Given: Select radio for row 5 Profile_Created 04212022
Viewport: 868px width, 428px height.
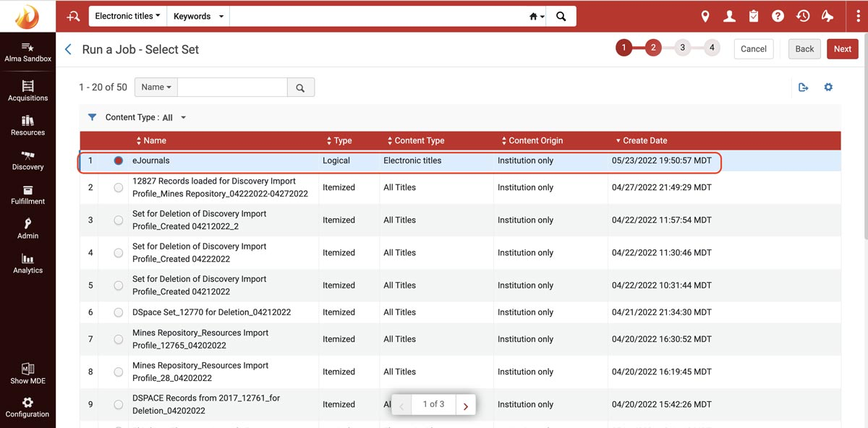Looking at the screenshot, I should [x=119, y=285].
